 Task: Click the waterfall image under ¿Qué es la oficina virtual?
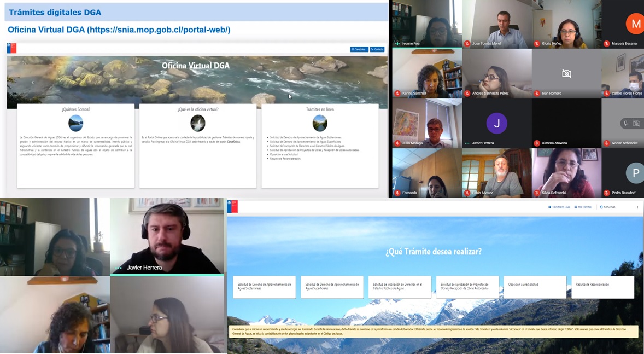[197, 123]
